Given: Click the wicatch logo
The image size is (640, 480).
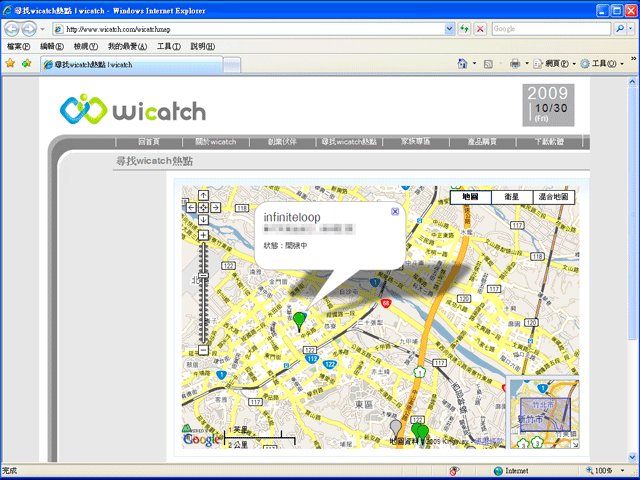Looking at the screenshot, I should (x=133, y=109).
